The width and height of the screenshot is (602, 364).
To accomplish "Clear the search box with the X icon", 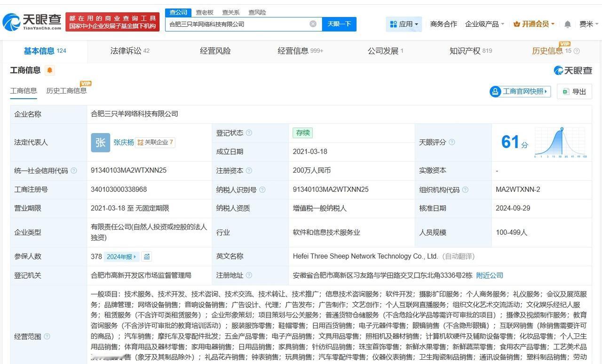I will tap(313, 24).
